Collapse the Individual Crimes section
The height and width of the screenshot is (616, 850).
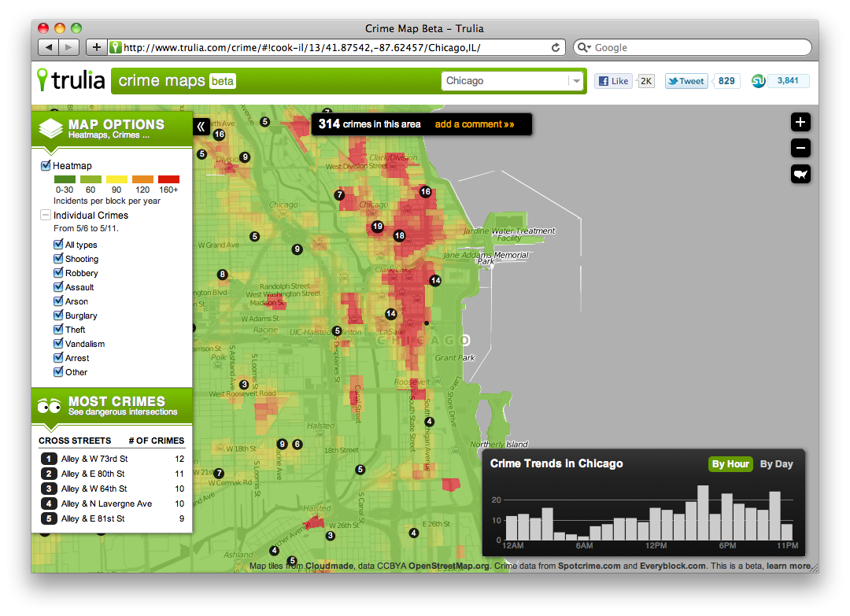click(x=46, y=215)
